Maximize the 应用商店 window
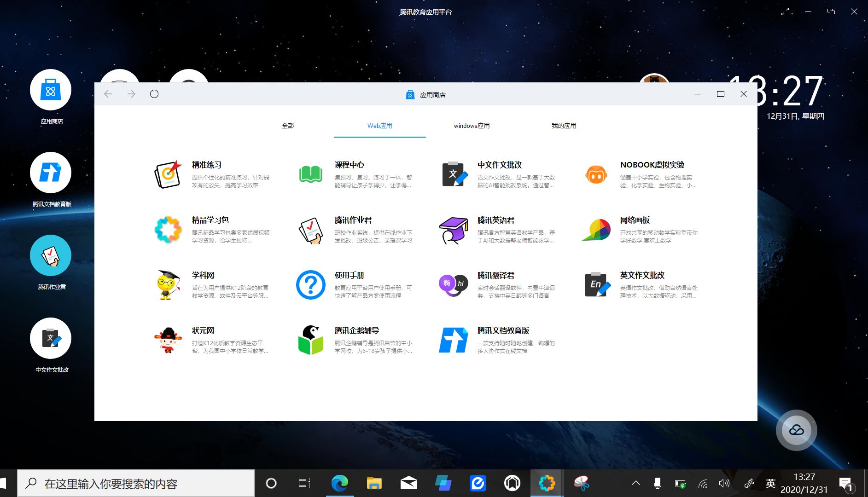This screenshot has width=868, height=497. coord(721,94)
